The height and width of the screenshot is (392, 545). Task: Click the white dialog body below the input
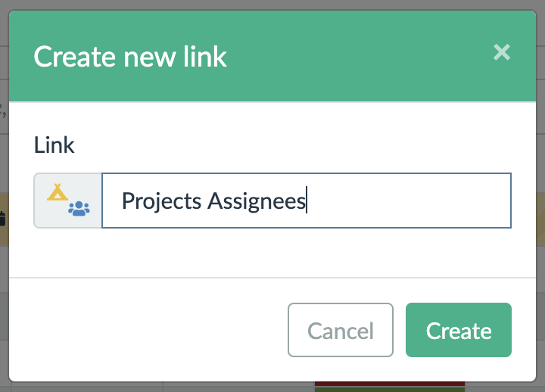272,253
